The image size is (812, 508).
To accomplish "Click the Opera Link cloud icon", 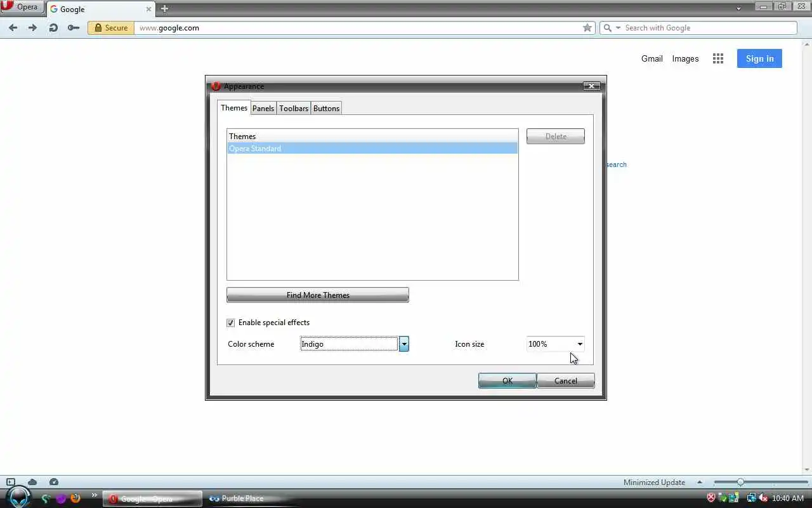I will click(x=32, y=482).
